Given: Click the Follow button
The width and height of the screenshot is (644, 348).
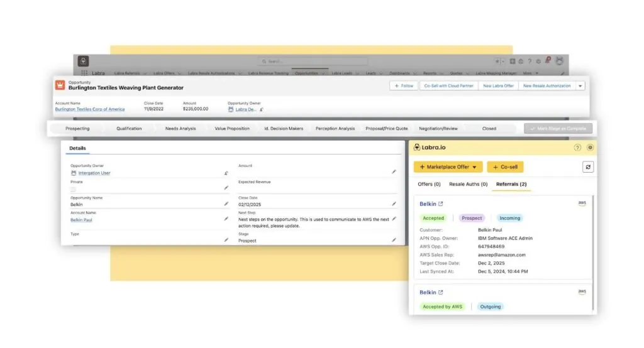Looking at the screenshot, I should pos(404,86).
